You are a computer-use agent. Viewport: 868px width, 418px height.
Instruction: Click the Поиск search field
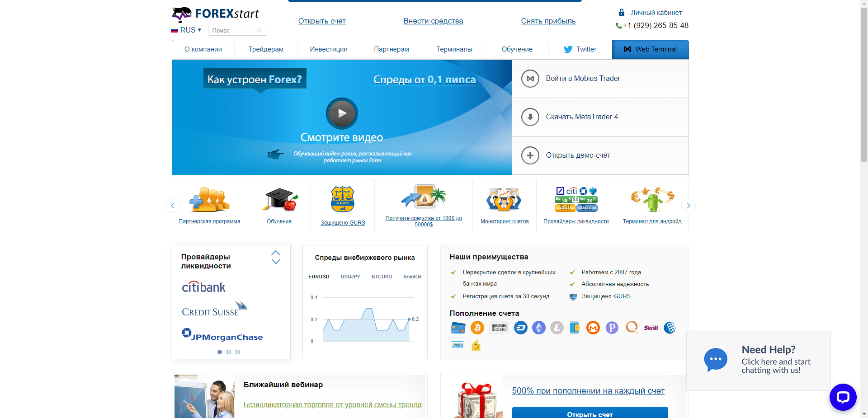pyautogui.click(x=234, y=30)
